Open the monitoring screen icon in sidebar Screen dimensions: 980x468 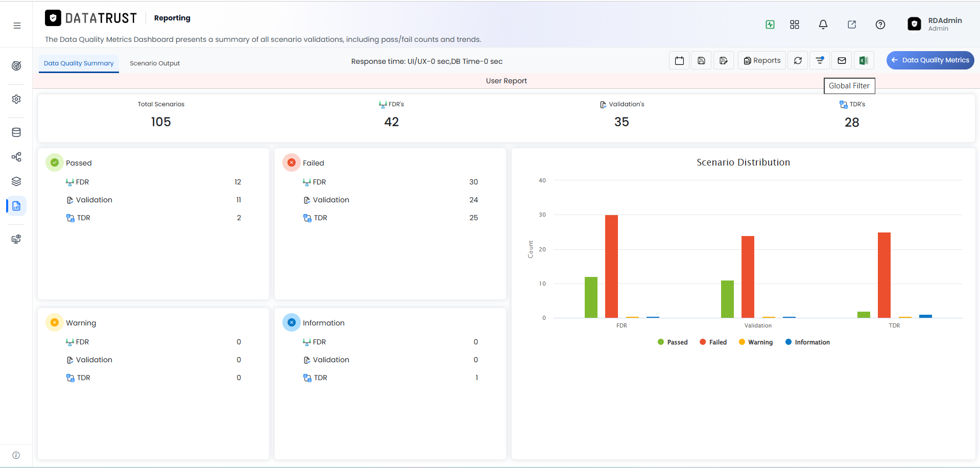pos(16,239)
